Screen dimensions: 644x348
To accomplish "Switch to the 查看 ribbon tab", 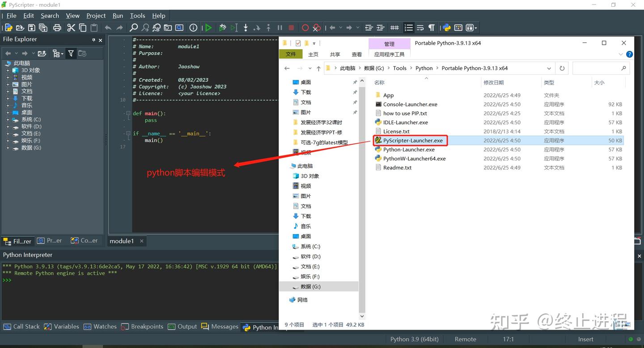I will 356,54.
